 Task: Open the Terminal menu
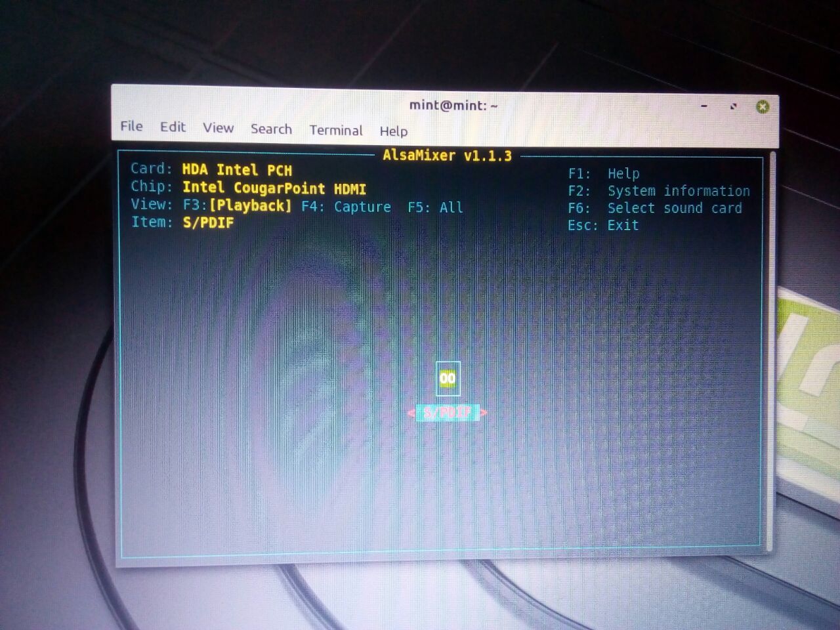(x=336, y=131)
